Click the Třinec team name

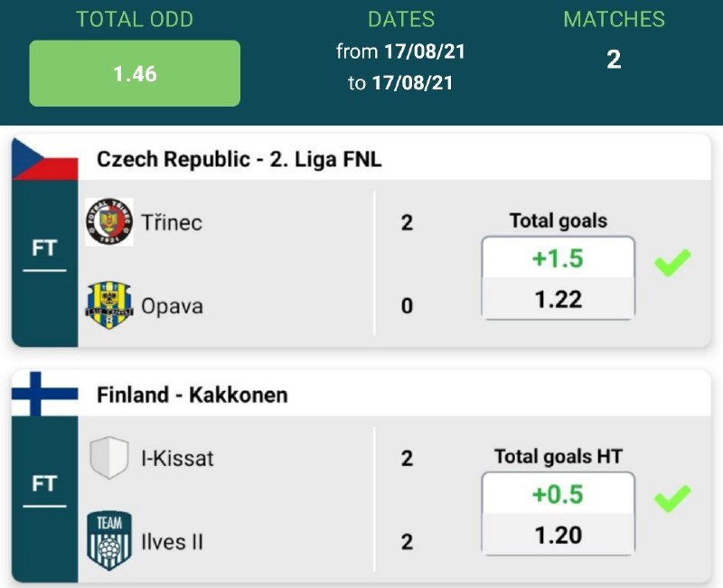172,222
